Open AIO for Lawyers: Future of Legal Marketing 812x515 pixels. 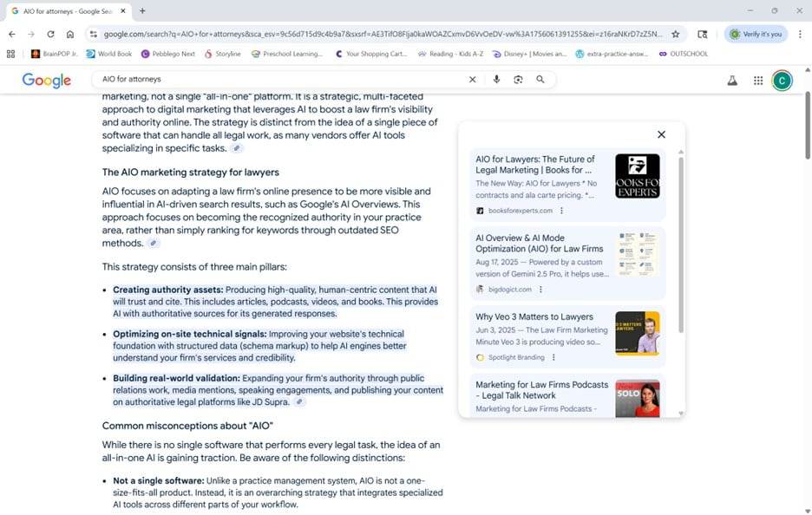tap(535, 165)
